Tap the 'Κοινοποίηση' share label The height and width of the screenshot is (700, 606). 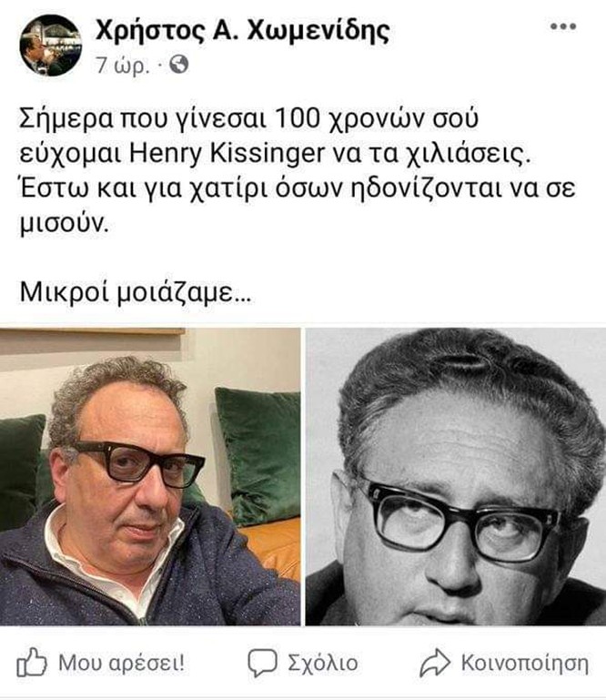(525, 664)
